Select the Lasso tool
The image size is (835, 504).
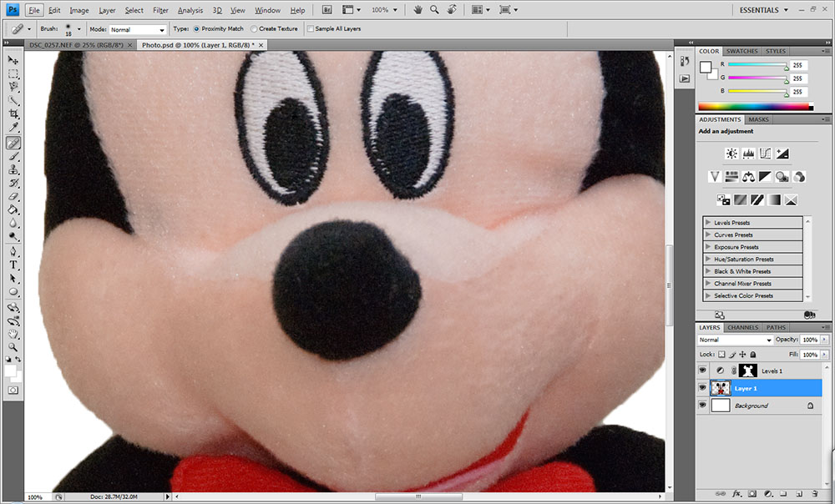tap(13, 87)
